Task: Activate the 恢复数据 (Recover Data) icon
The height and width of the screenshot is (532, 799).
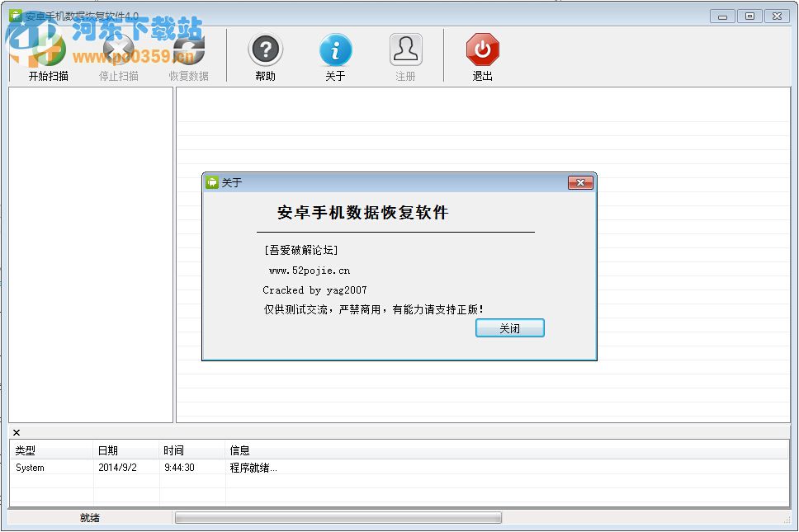Action: 189,51
